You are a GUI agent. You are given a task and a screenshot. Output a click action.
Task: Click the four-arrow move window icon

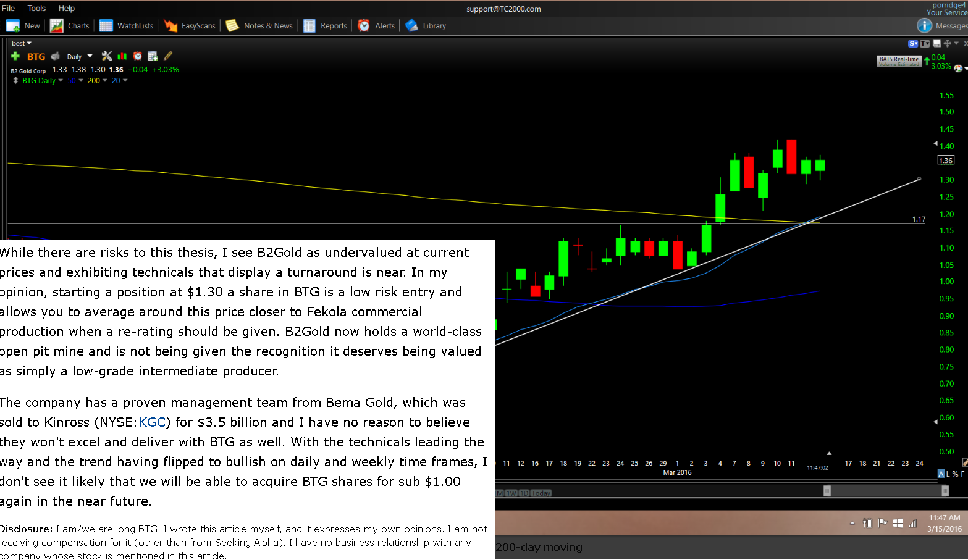click(x=948, y=43)
